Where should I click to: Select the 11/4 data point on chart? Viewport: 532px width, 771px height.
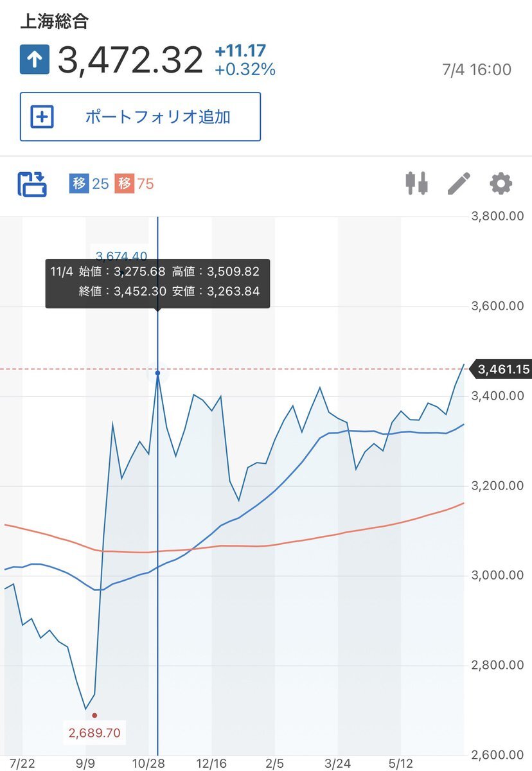(x=157, y=373)
